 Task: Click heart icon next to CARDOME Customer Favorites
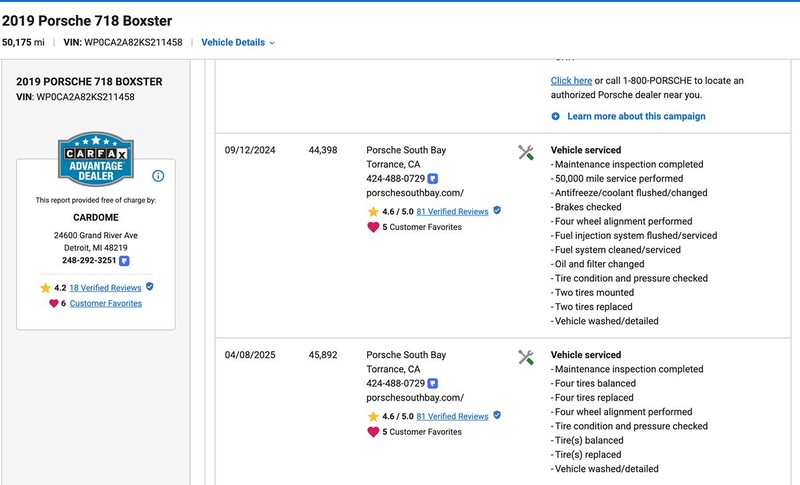pyautogui.click(x=54, y=303)
